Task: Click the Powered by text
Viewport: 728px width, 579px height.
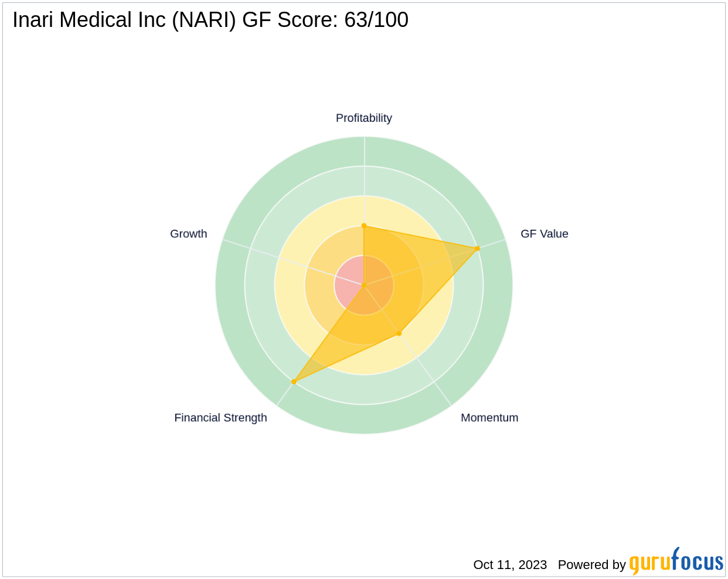Action: 592,564
